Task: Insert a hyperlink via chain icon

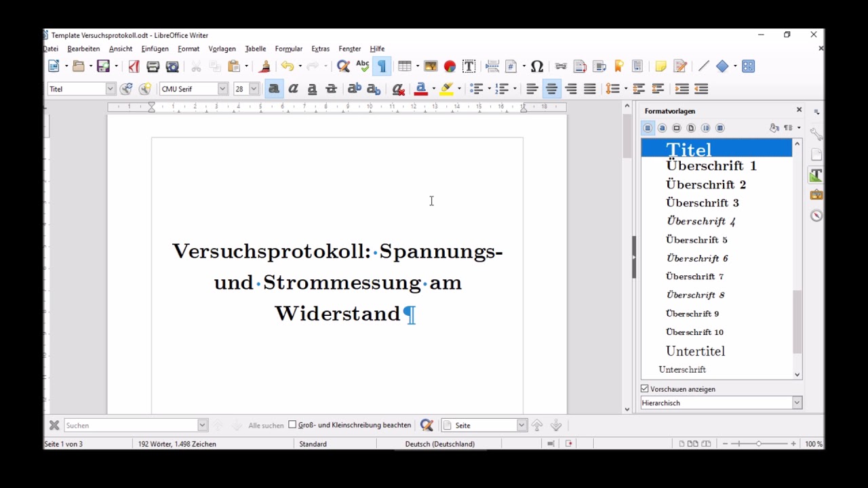Action: point(561,66)
